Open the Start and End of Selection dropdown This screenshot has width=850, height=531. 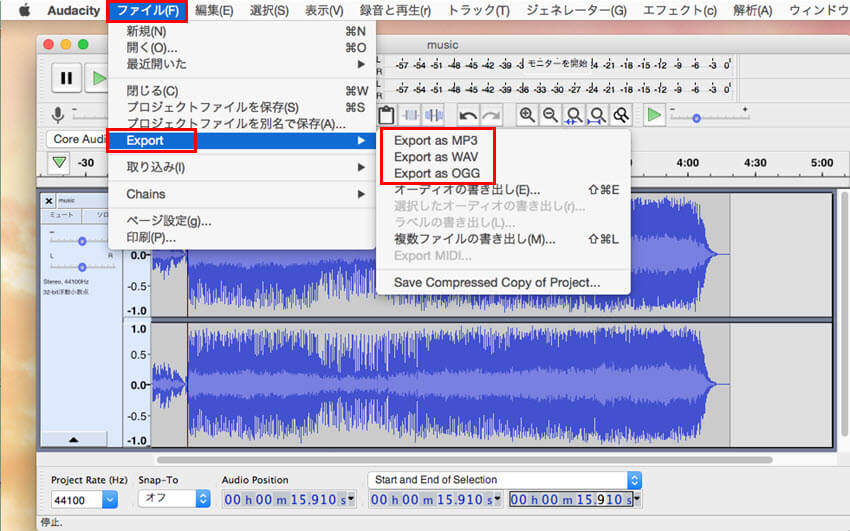[634, 480]
